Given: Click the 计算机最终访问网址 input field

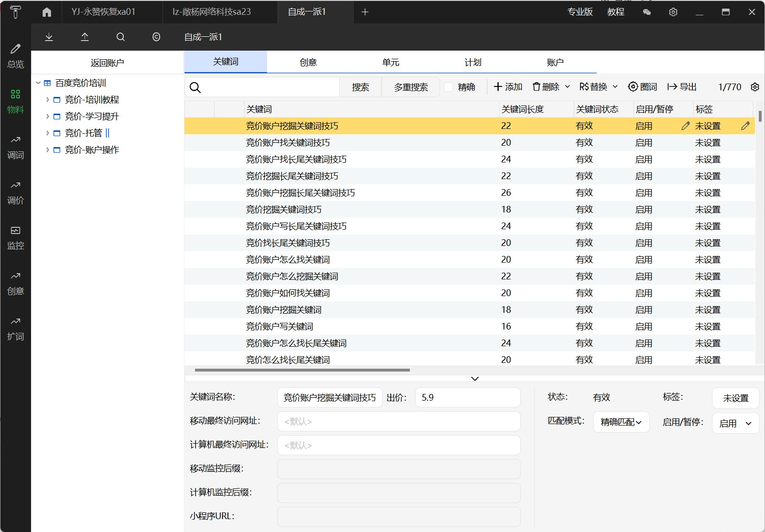Looking at the screenshot, I should click(x=399, y=445).
